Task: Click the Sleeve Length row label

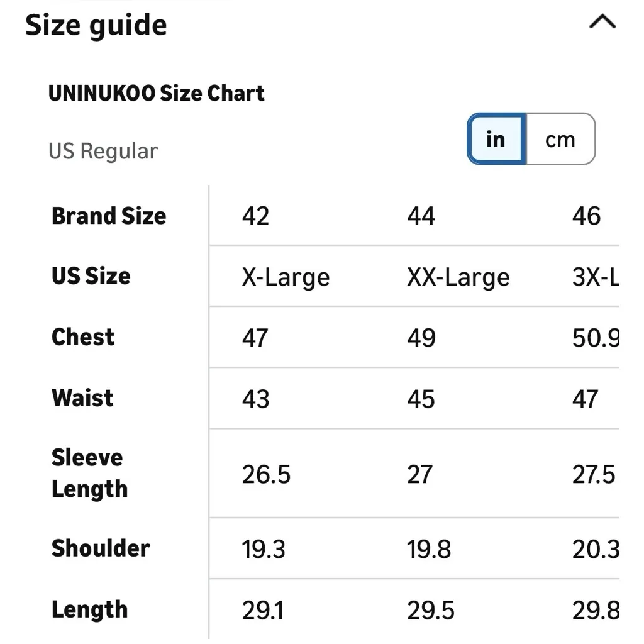Action: coord(89,473)
